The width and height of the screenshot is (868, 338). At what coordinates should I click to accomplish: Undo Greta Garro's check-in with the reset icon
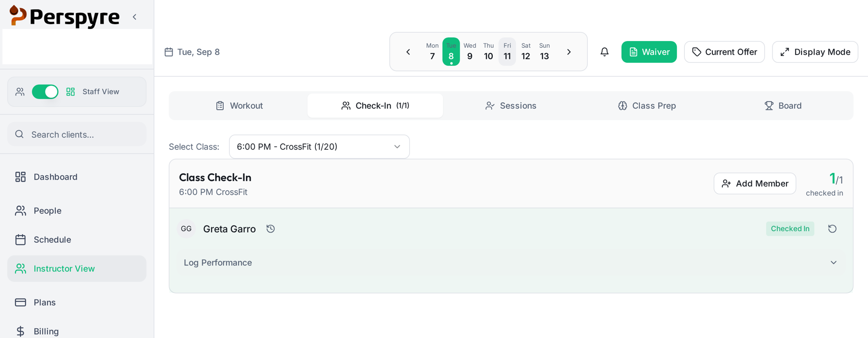832,229
